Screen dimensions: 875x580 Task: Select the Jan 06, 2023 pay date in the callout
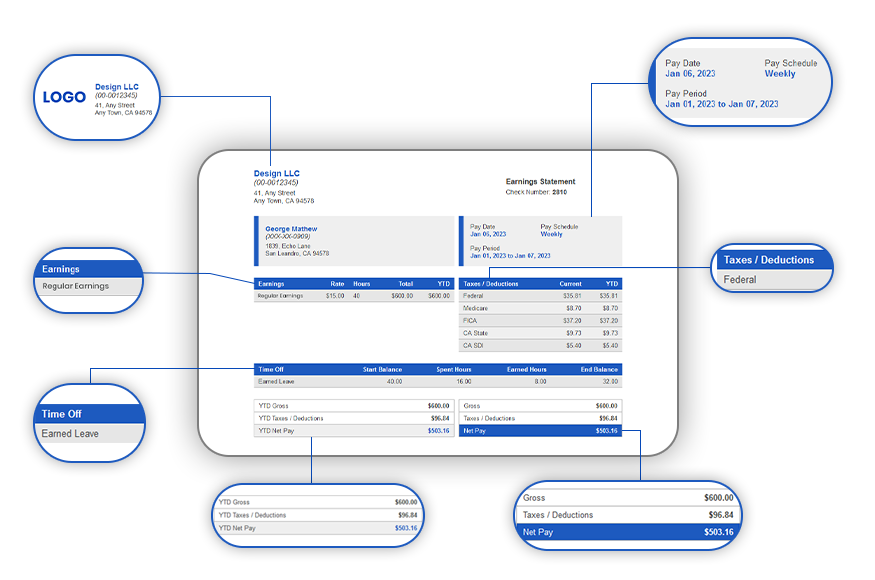click(688, 74)
